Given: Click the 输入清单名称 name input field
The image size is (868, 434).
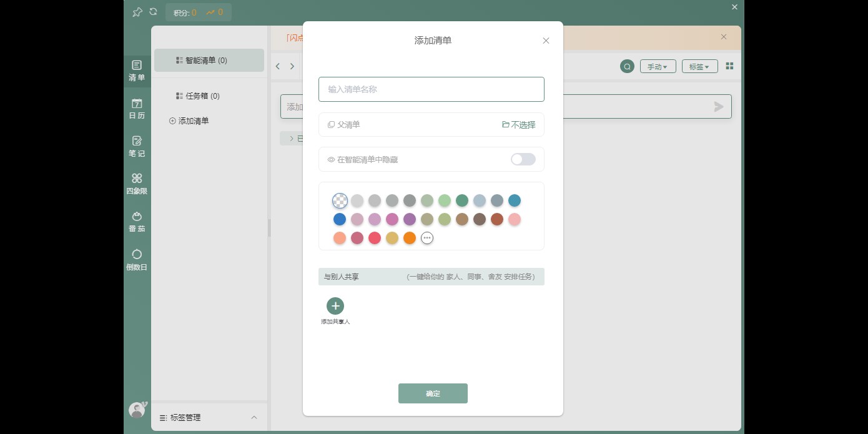Looking at the screenshot, I should tap(431, 89).
